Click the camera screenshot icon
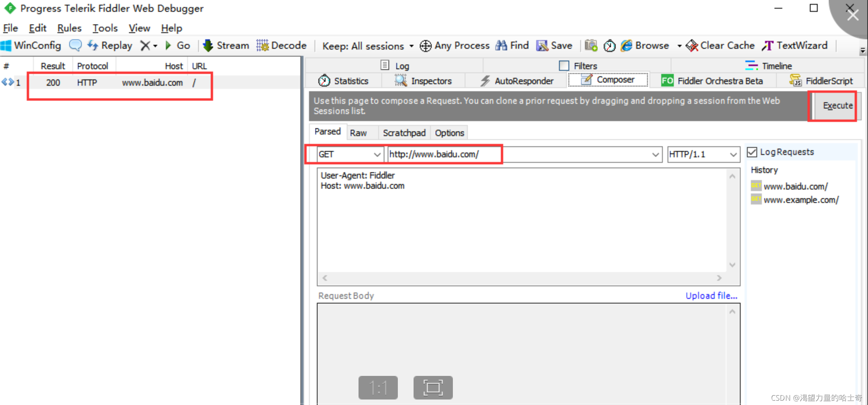 click(x=591, y=46)
